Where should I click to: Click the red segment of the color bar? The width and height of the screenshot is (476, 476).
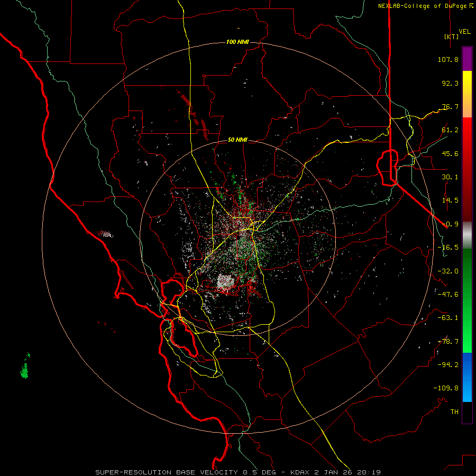467,169
